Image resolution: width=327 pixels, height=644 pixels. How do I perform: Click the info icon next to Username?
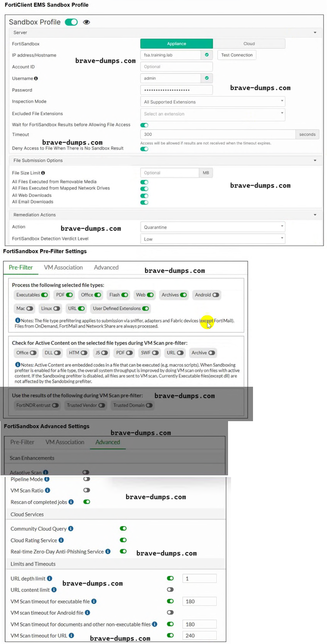(x=36, y=79)
